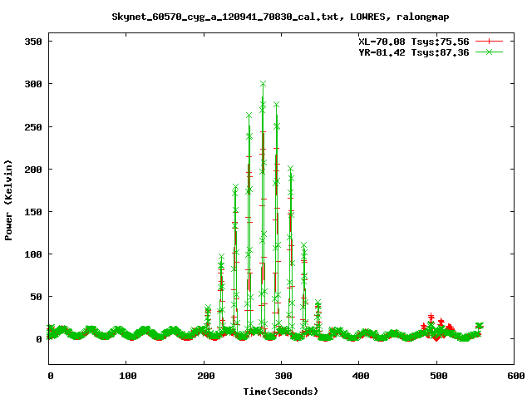This screenshot has width=532, height=399.
Task: Select the YR-81.42 Tsys:87.36 legend entry
Action: (x=414, y=52)
